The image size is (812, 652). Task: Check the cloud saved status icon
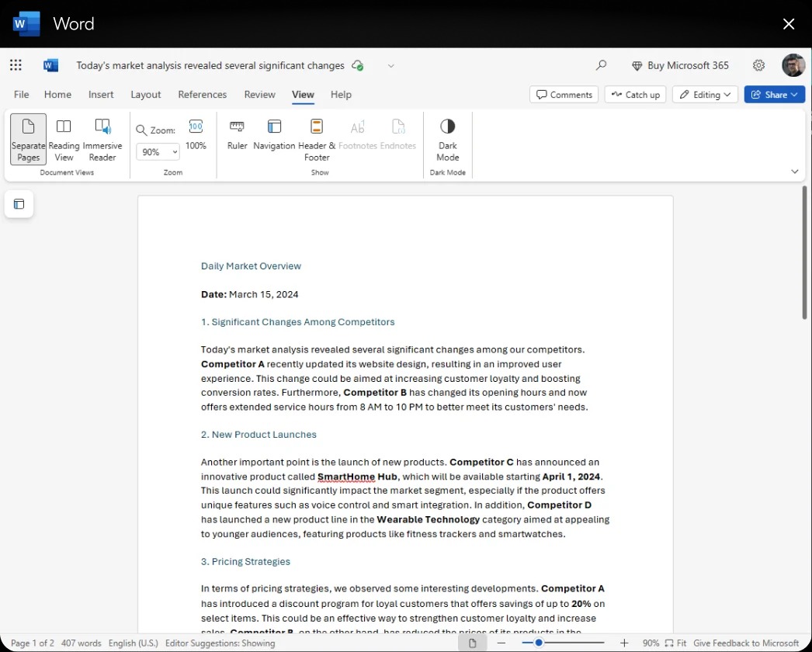[357, 65]
